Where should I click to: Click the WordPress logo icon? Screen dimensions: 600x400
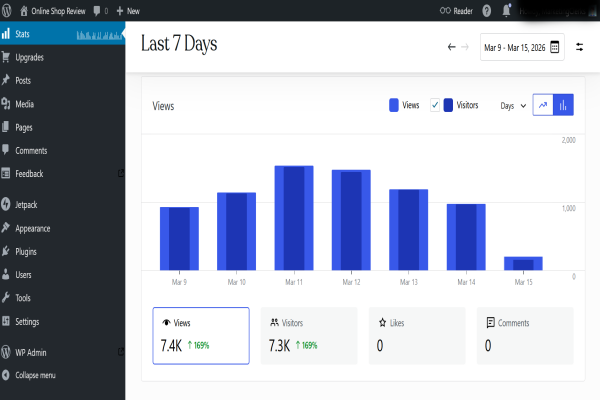click(x=8, y=9)
